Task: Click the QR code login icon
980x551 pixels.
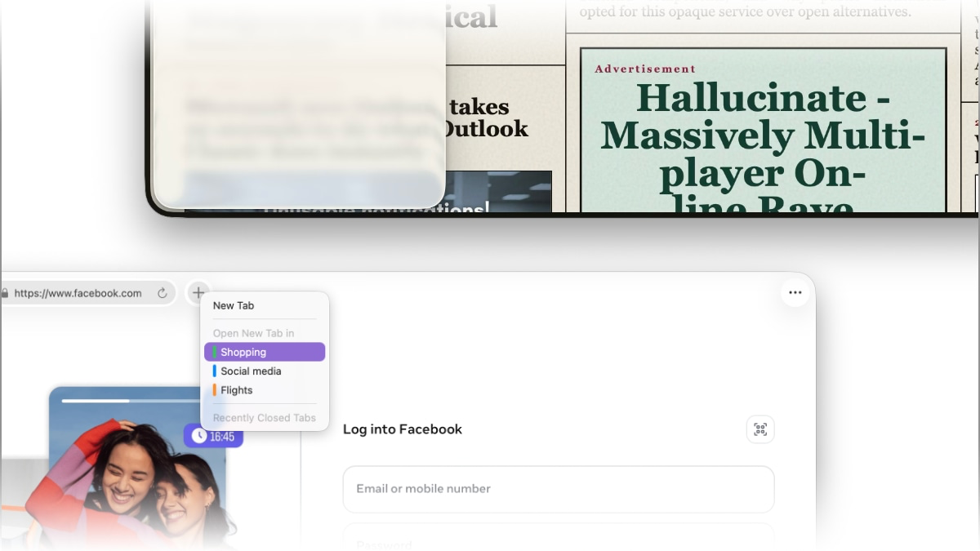Action: coord(760,429)
